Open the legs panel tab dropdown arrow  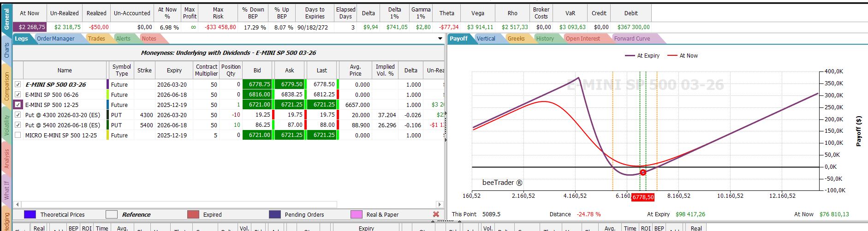pyautogui.click(x=440, y=39)
